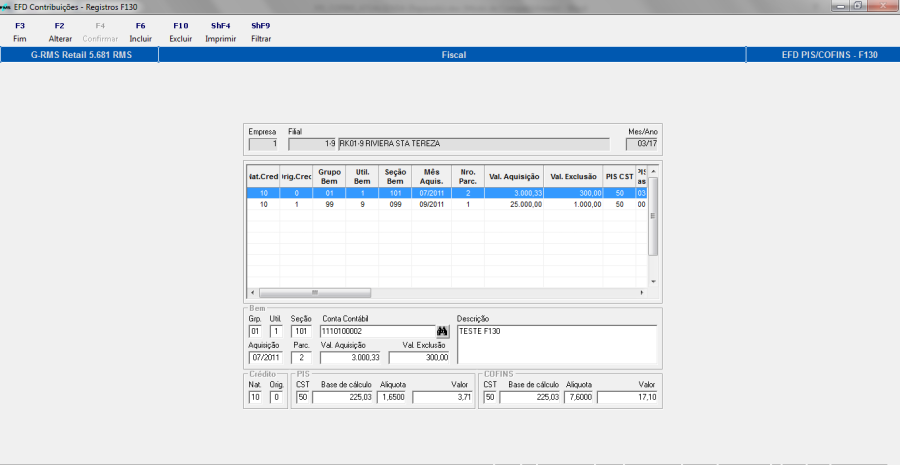Open Conta Contábil binoculars search icon
Image resolution: width=900 pixels, height=465 pixels.
point(442,331)
